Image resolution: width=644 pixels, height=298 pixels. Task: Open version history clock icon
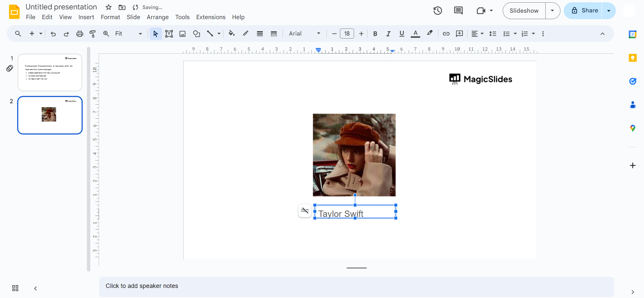click(438, 11)
